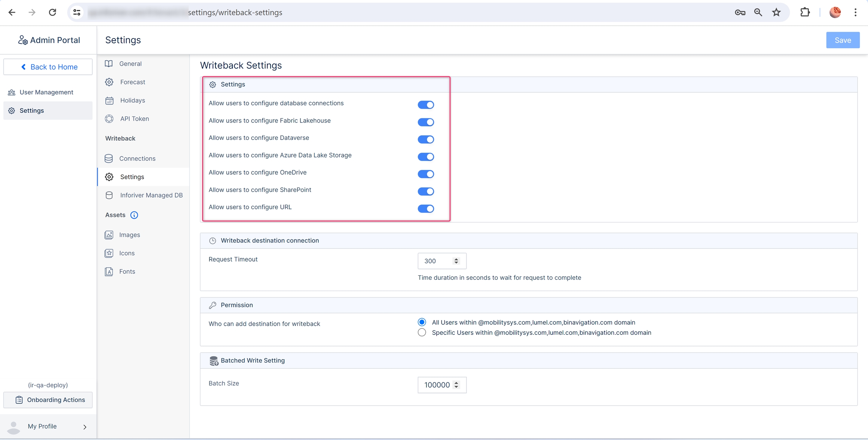Click the browser extensions puzzle icon
This screenshot has height=440, width=868.
coord(805,12)
